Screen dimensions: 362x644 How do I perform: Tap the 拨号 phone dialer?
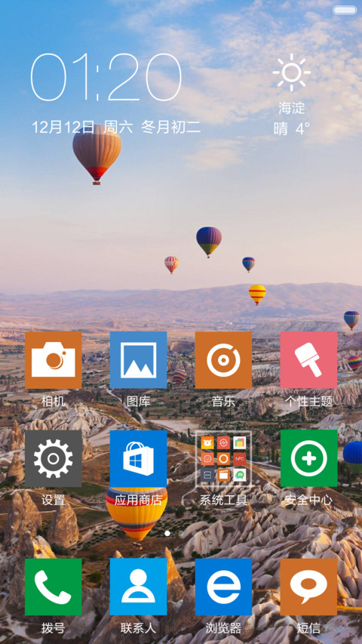(54, 587)
